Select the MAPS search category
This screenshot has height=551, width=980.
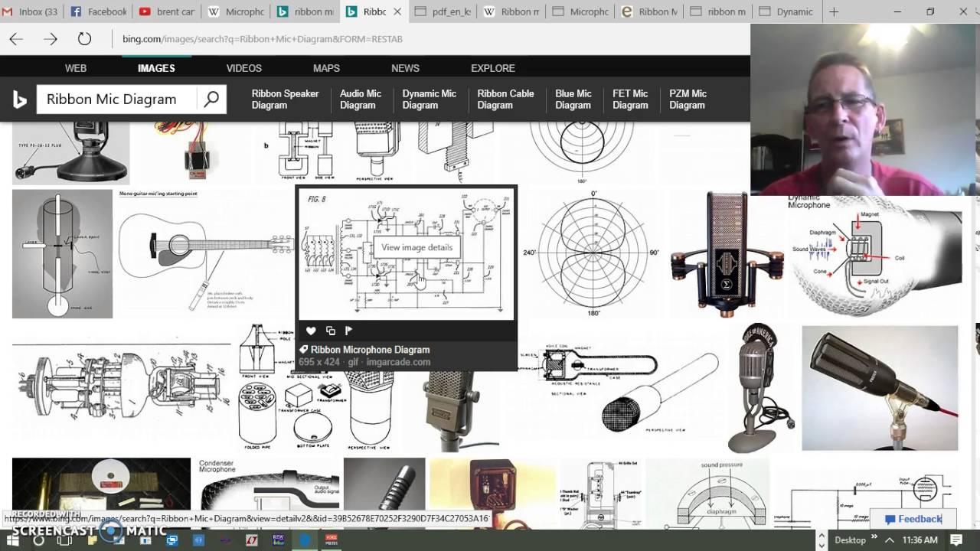[326, 68]
